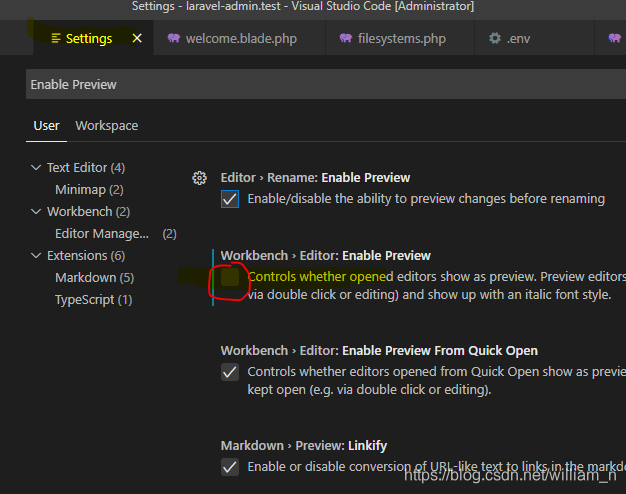Uncheck Enable Preview From Quick Open
Screen dimensions: 626x494
coord(230,372)
